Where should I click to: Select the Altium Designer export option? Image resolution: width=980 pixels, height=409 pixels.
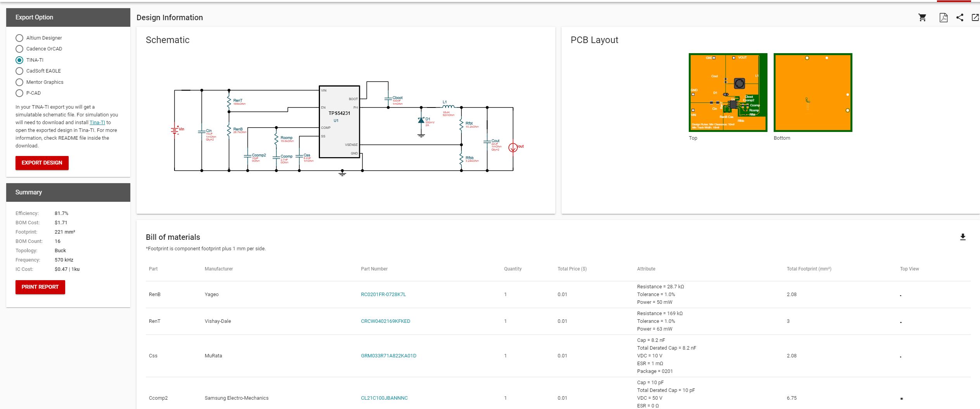[x=19, y=38]
